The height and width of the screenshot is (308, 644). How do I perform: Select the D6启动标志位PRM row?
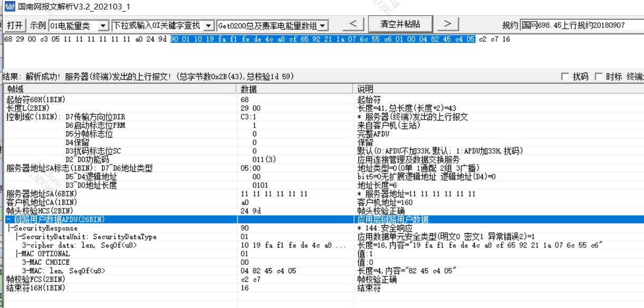point(324,125)
